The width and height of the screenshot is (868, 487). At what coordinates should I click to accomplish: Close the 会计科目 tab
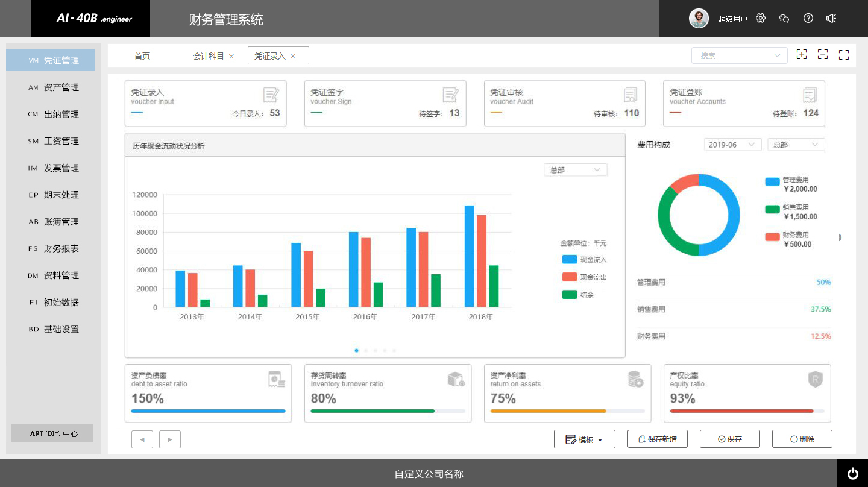point(231,56)
